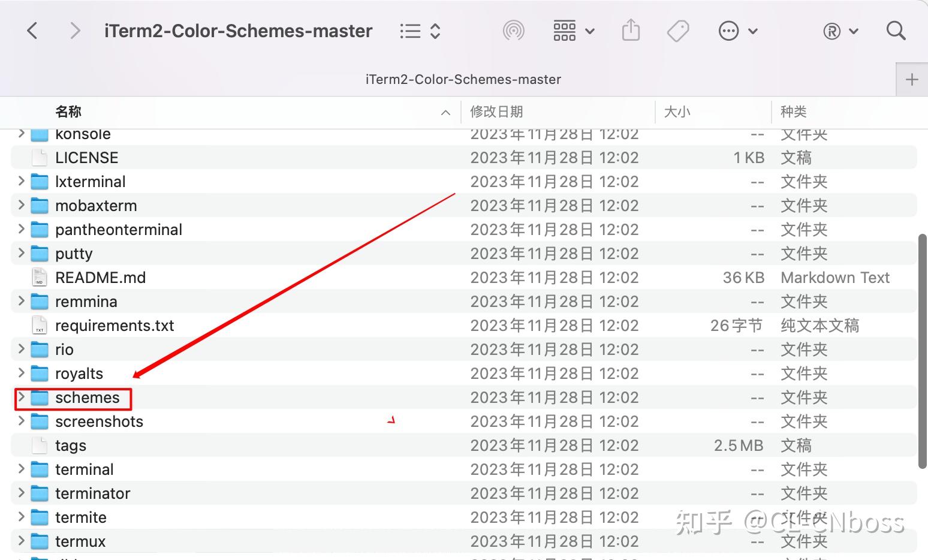Expand the termux folder

coord(20,541)
